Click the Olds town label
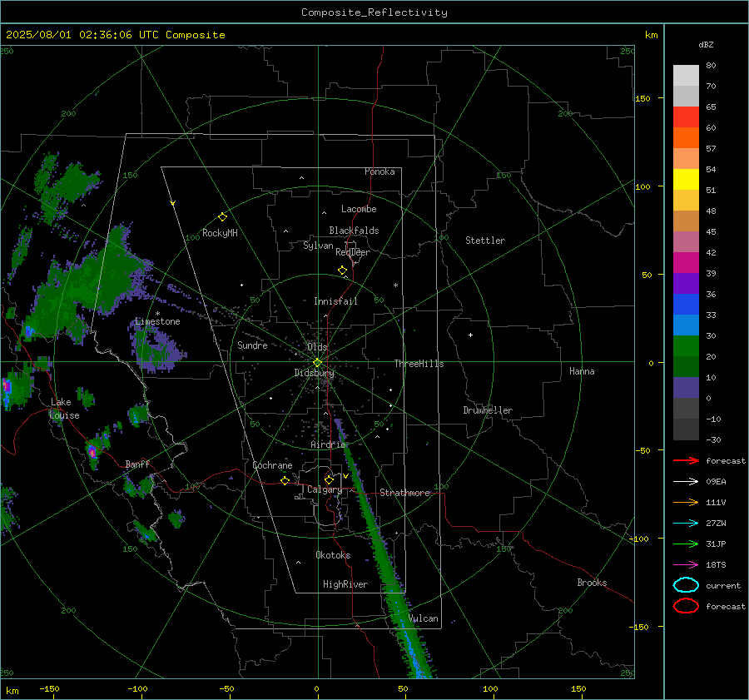This screenshot has width=749, height=700. (317, 347)
